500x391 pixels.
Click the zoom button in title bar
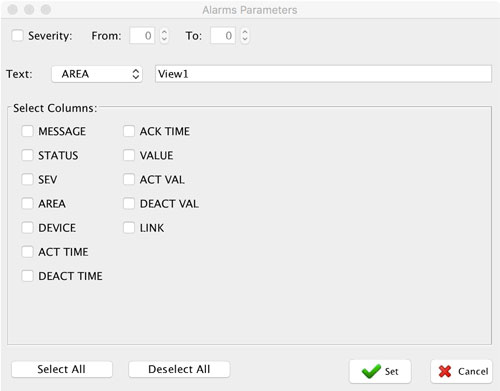[x=46, y=10]
